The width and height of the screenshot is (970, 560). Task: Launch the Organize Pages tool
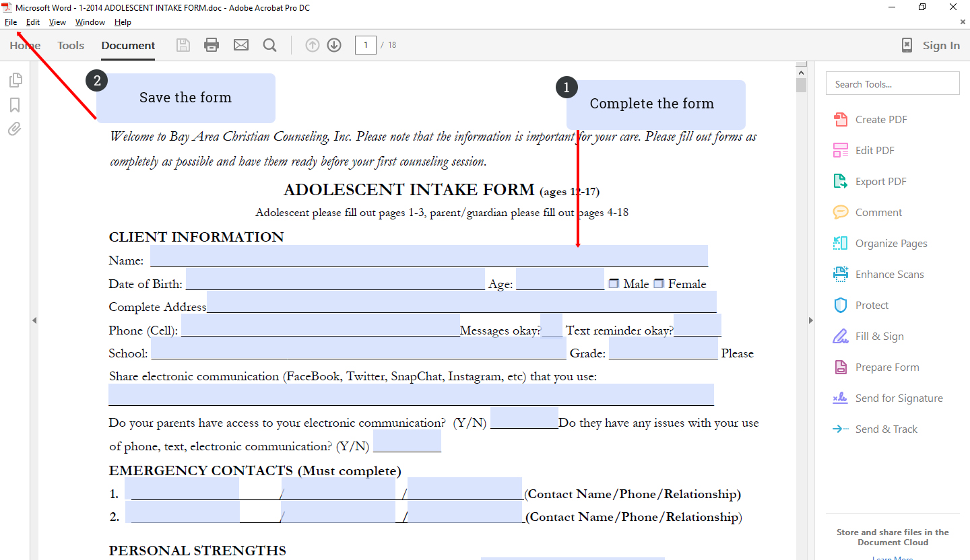point(891,243)
